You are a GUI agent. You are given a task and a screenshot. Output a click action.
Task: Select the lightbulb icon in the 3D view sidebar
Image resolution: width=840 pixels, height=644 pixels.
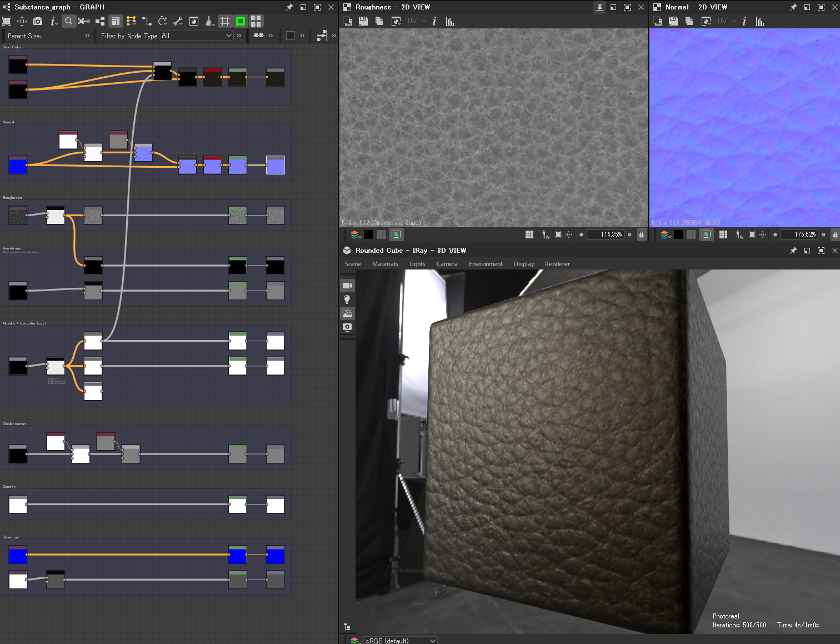347,299
